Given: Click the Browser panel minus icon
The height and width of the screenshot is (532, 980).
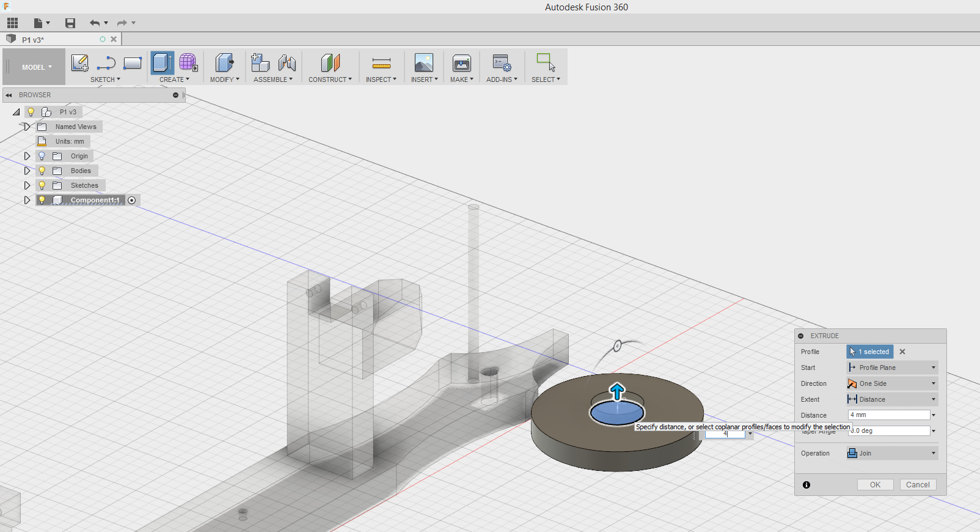Looking at the screenshot, I should 175,95.
